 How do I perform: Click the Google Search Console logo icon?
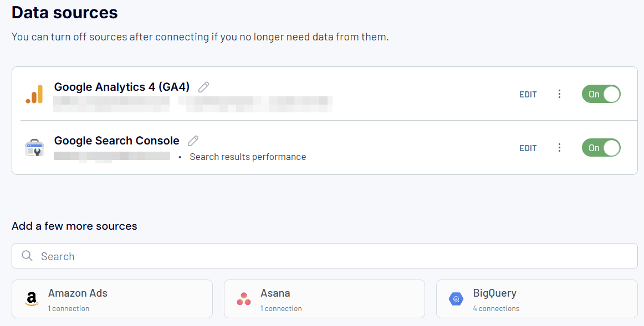coord(34,148)
